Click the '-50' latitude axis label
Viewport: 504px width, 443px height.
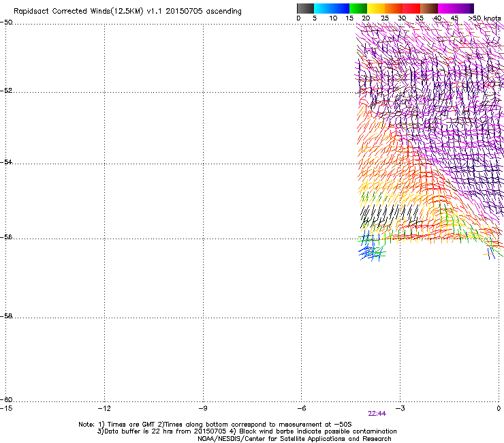coord(6,22)
